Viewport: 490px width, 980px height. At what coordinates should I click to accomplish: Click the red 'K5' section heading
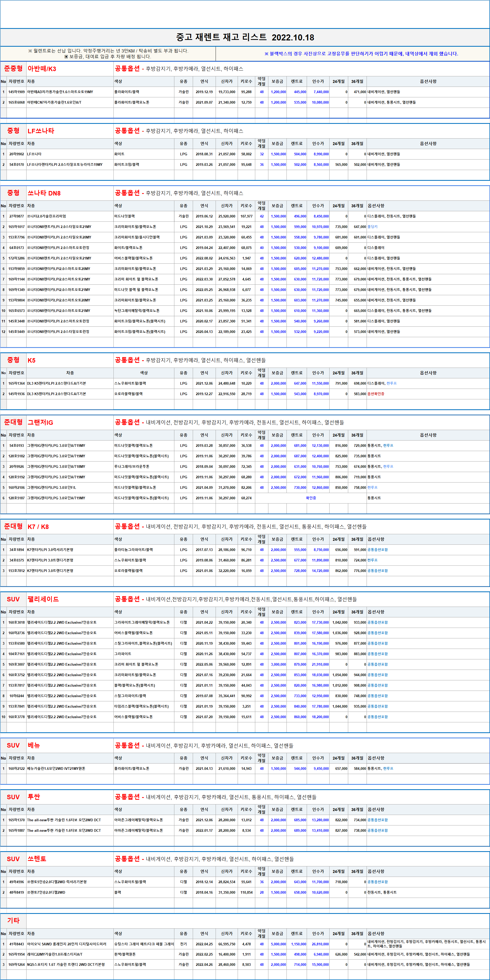[32, 360]
